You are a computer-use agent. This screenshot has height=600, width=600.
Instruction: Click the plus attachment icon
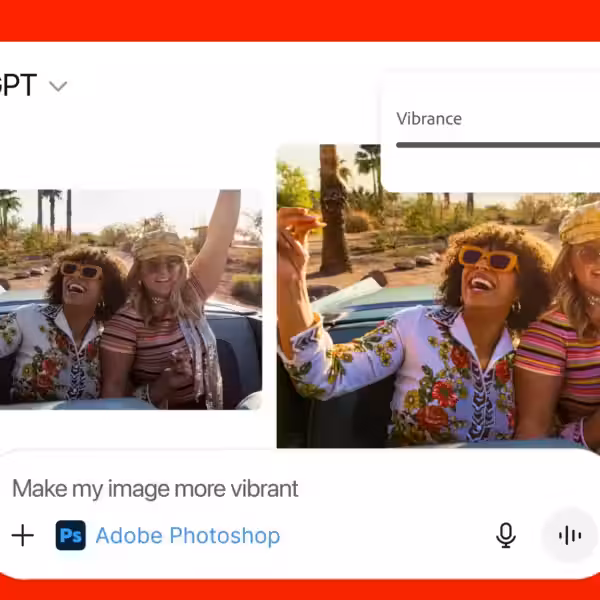point(22,536)
